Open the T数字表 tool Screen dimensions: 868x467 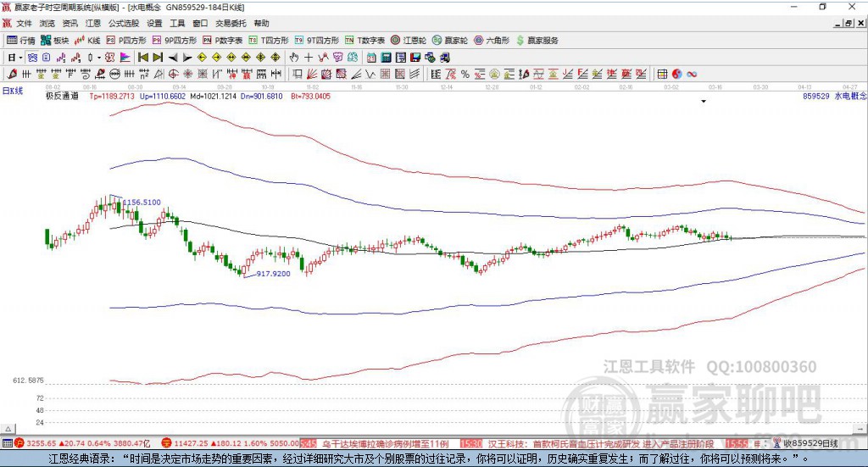pos(364,41)
